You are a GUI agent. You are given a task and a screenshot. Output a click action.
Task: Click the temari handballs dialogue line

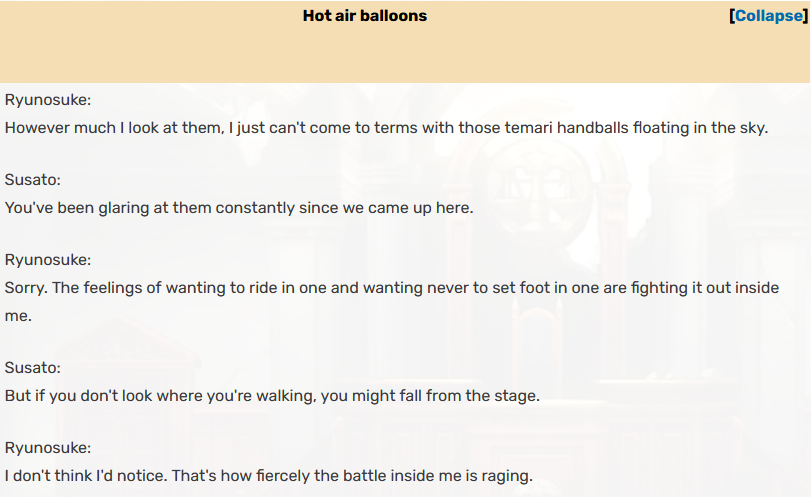click(x=386, y=128)
